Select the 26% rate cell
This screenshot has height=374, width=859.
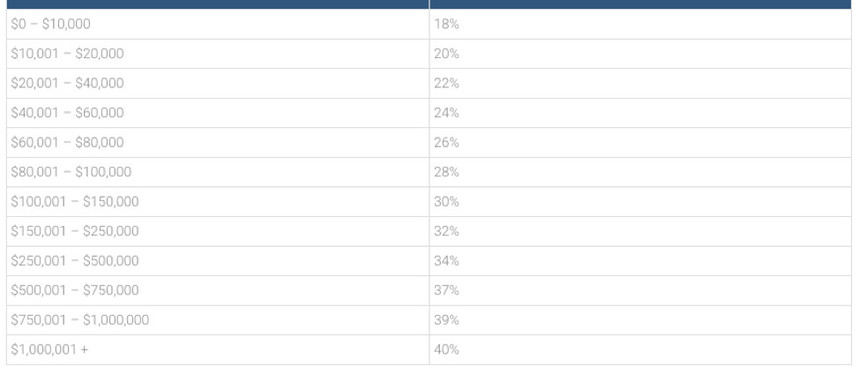[x=640, y=142]
